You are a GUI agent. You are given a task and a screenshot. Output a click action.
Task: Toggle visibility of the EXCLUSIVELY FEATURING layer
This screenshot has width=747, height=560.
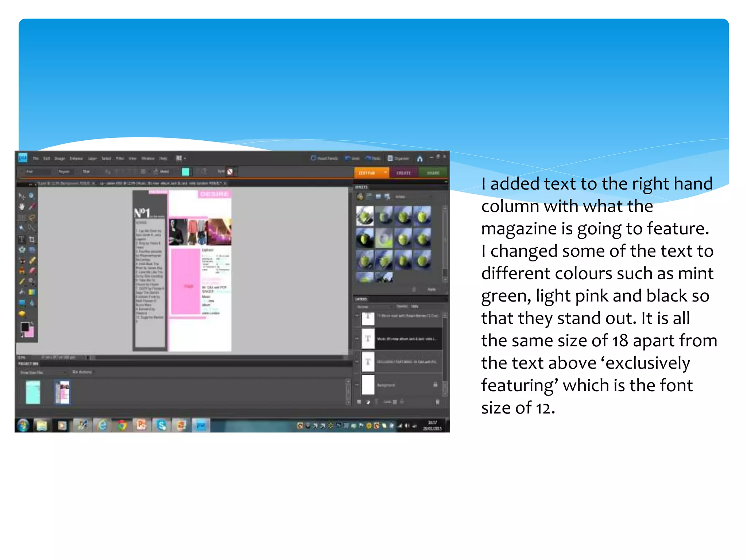(x=357, y=362)
